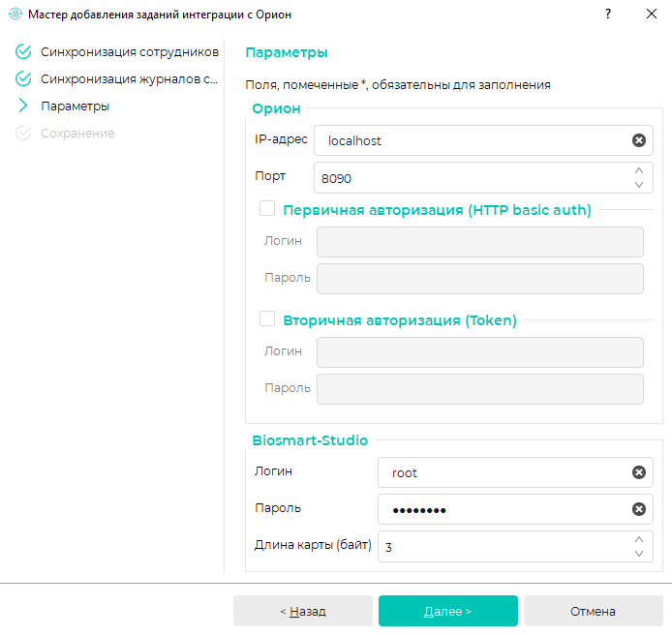The width and height of the screenshot is (672, 636).
Task: Click the Biosmart-Studio group heading
Action: (x=310, y=440)
